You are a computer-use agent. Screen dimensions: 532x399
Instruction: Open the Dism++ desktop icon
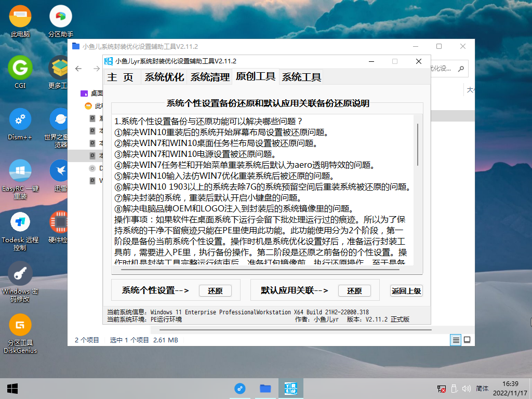tap(20, 124)
